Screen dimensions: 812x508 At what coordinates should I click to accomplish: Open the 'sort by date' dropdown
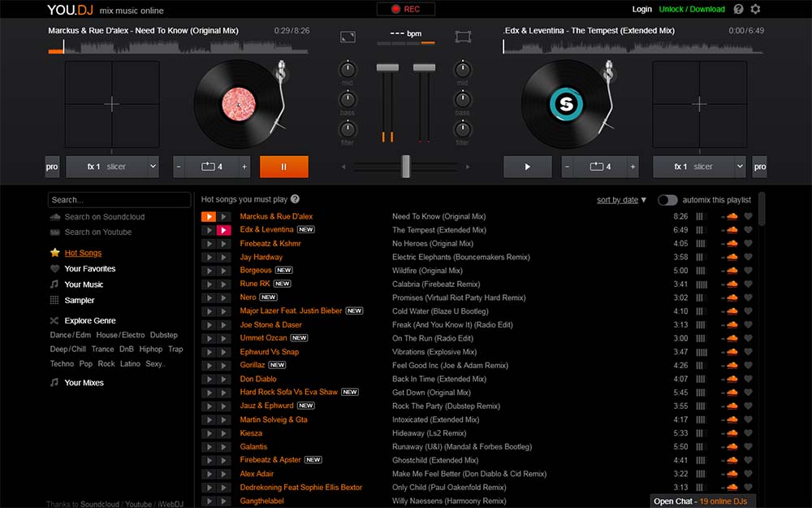click(x=621, y=200)
